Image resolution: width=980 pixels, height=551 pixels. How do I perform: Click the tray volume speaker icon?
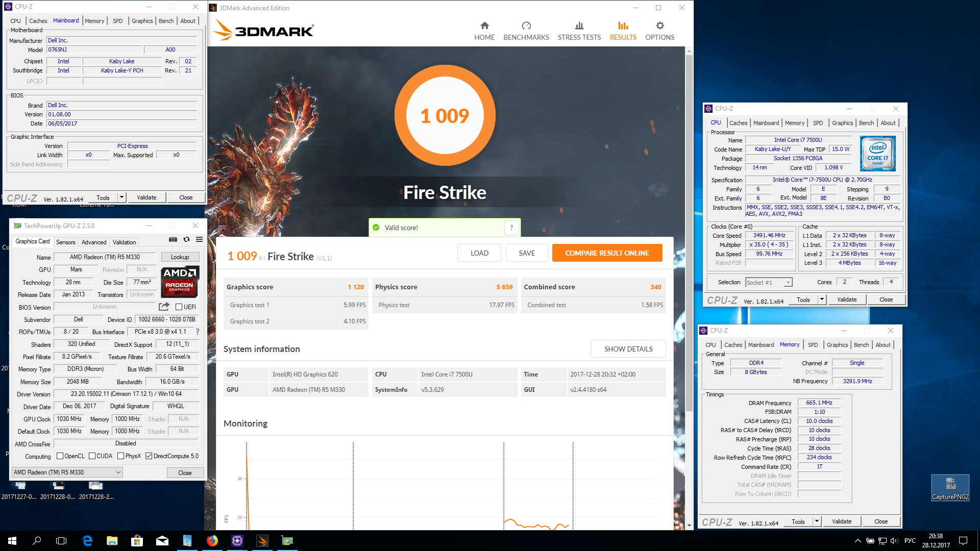click(x=894, y=541)
